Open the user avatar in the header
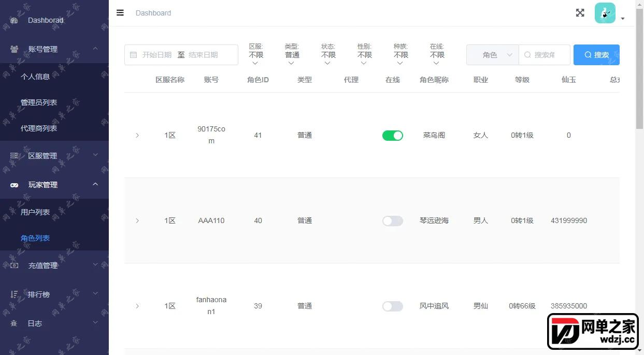 [605, 13]
